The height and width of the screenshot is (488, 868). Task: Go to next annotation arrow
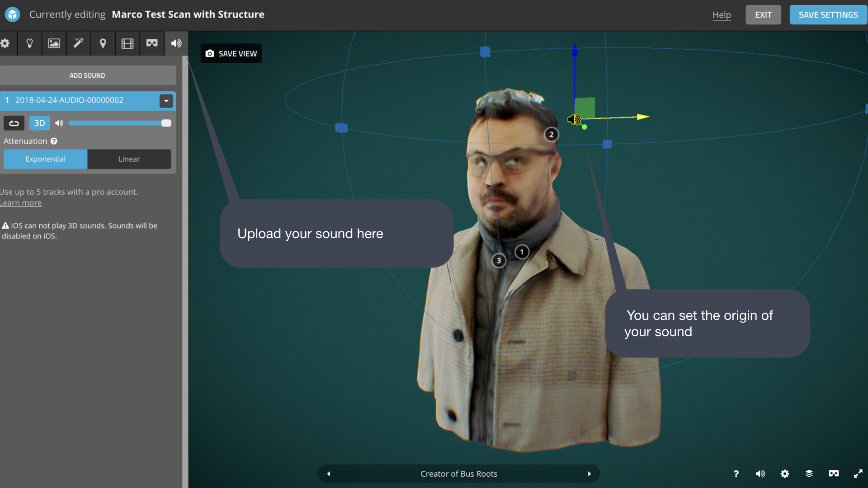click(x=589, y=474)
